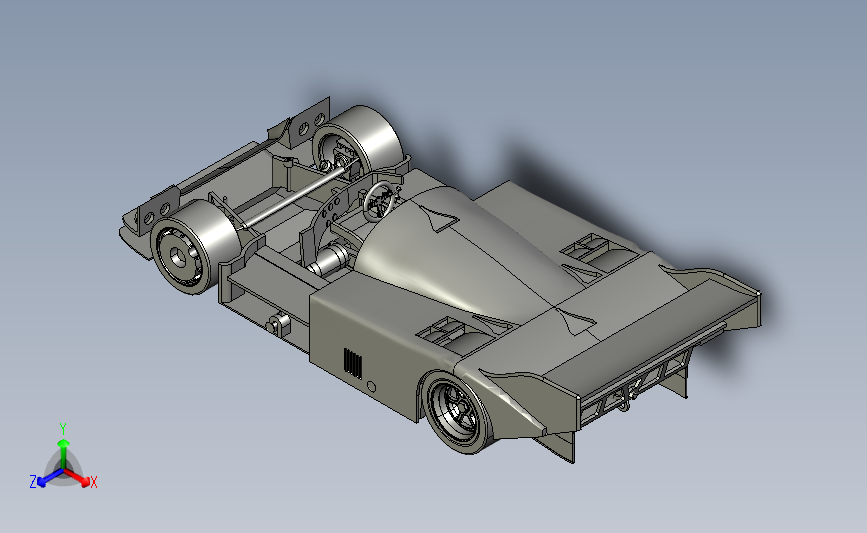Select the black vent slots on the side panel
The image size is (867, 533).
[x=353, y=363]
